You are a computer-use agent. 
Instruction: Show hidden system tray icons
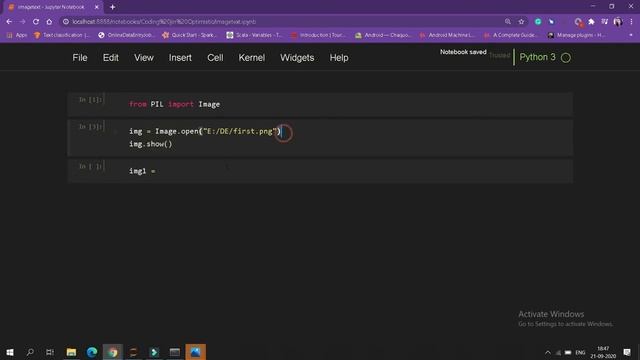coord(548,352)
